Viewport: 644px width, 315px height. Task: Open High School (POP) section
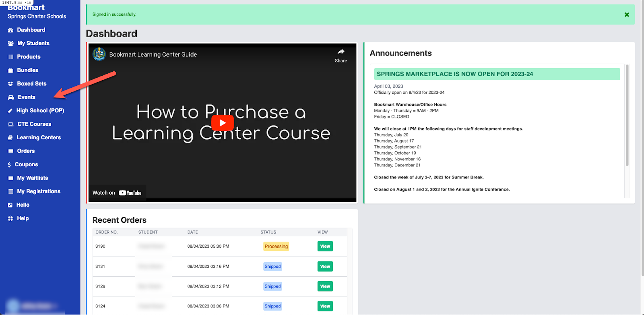click(x=40, y=110)
